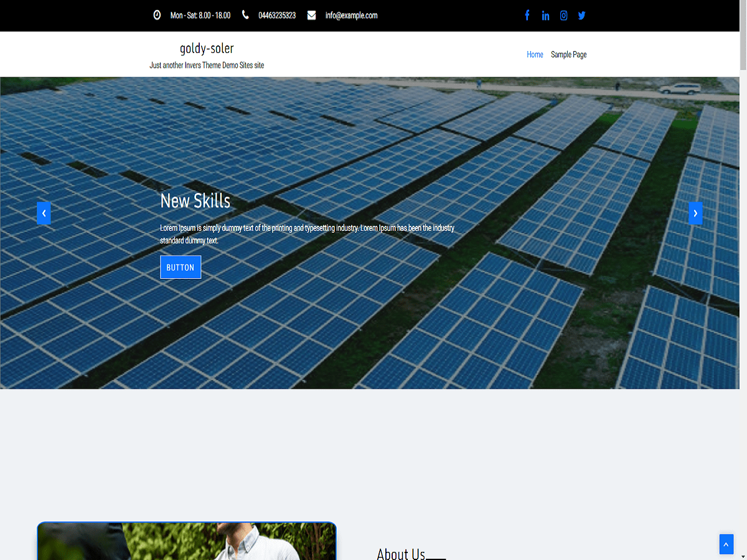Click the phone number 04463235323

pyautogui.click(x=277, y=15)
